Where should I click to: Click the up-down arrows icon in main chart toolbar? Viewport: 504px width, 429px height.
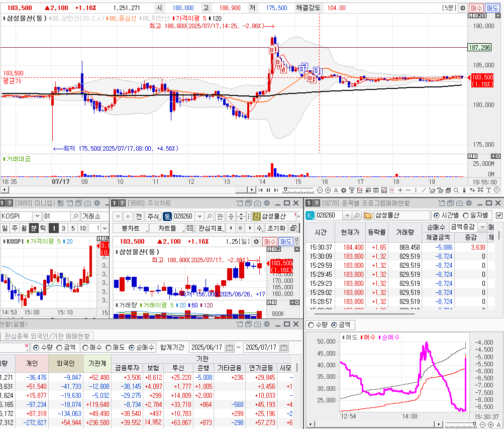click(x=472, y=190)
